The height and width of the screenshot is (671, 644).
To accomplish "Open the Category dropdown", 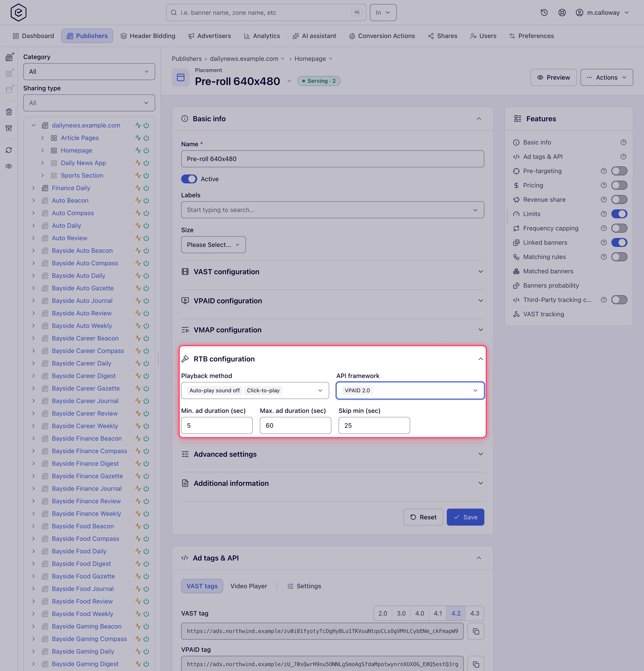I will click(89, 72).
